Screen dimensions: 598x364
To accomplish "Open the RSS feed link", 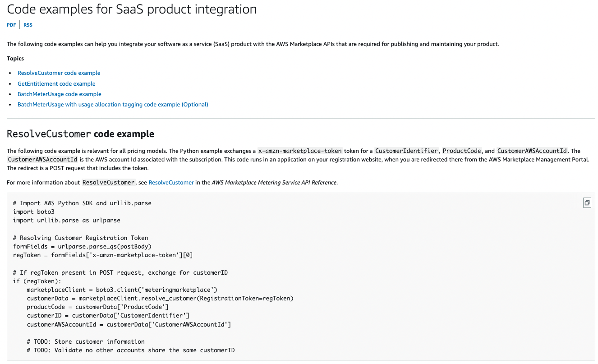I will pos(28,25).
